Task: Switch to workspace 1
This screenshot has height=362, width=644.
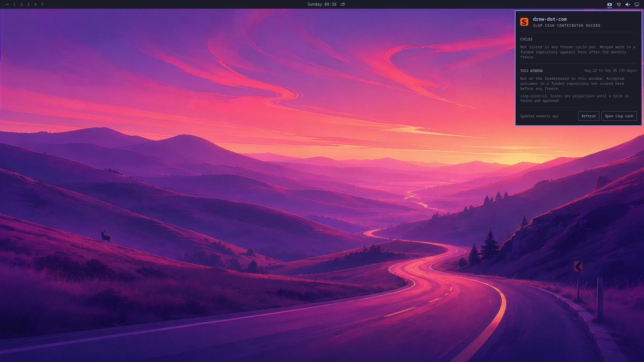Action: 14,4
